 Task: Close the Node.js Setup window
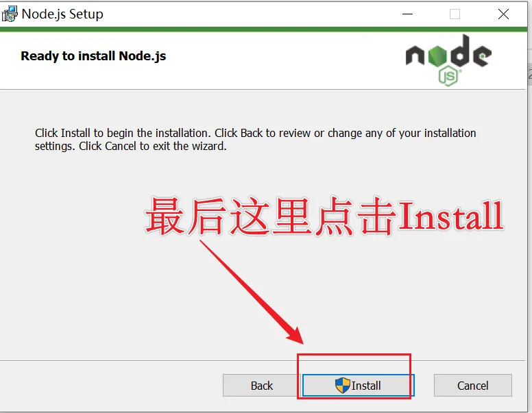click(x=503, y=14)
